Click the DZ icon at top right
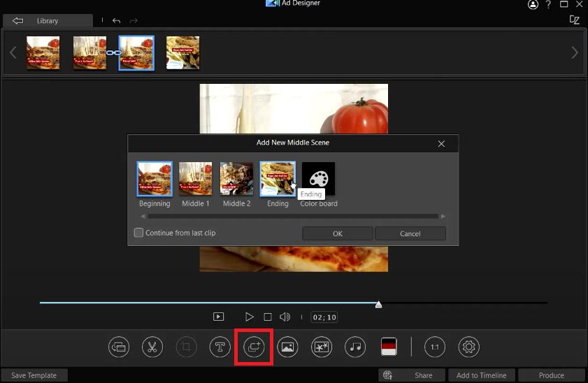 point(575,20)
